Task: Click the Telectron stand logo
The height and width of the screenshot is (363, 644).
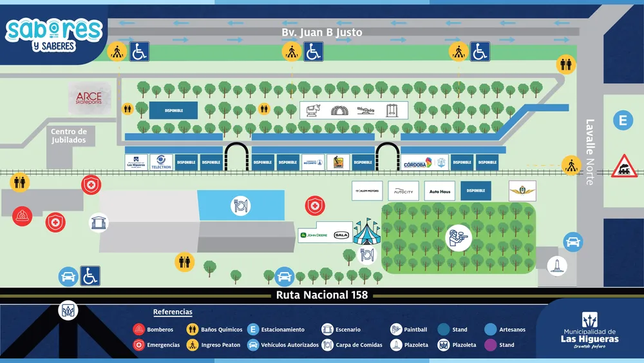Action: tap(160, 162)
